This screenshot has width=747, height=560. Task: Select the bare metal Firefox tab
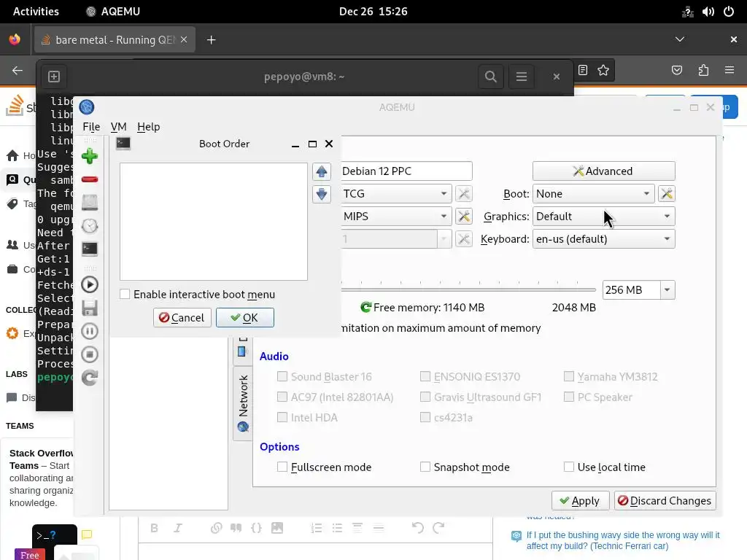click(x=115, y=40)
